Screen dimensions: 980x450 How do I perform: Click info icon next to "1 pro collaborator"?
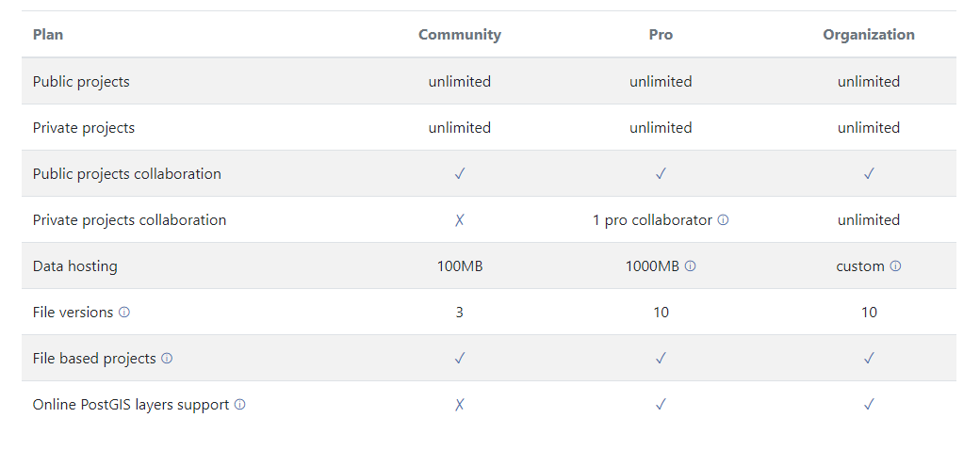coord(724,220)
